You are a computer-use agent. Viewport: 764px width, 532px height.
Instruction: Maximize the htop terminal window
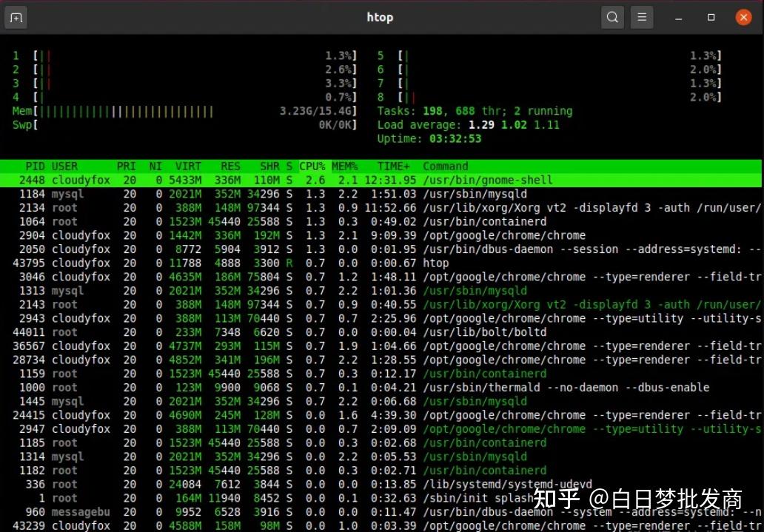pyautogui.click(x=711, y=18)
